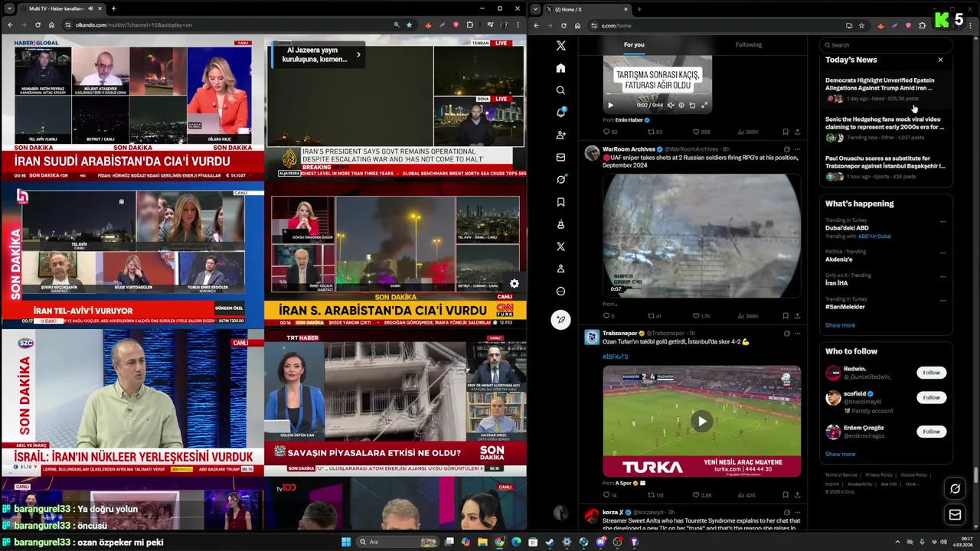Screen dimensions: 980x551
Task: Click the X logo at top of sidebar
Action: click(560, 46)
